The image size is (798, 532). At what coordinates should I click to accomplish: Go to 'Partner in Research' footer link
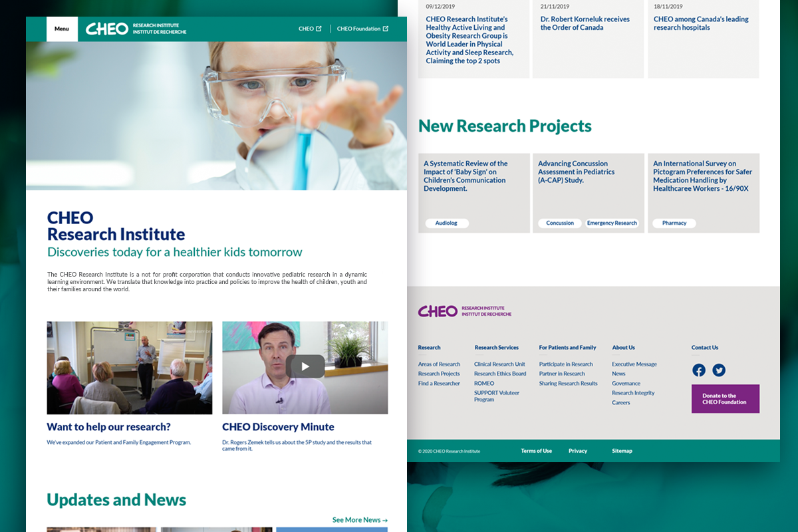[x=562, y=374]
